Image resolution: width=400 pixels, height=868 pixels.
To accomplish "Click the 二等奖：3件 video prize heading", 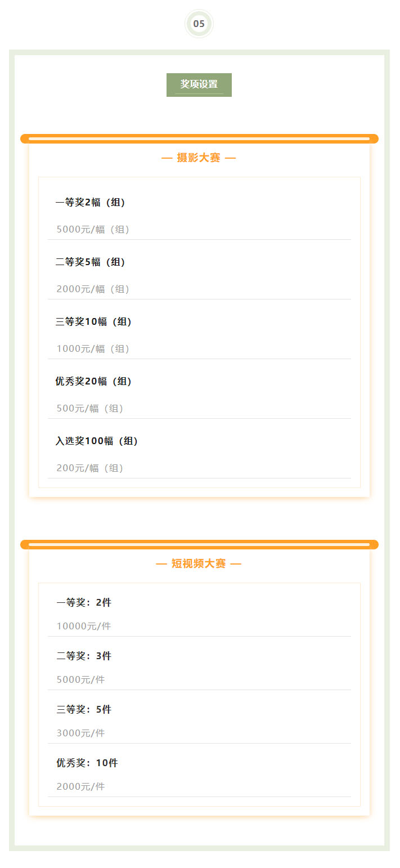I will coord(84,656).
